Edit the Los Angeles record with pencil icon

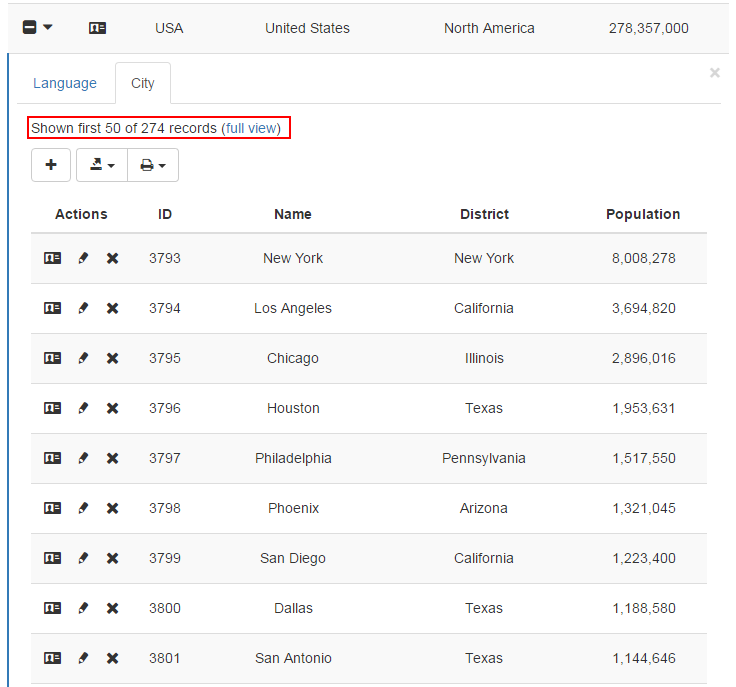[83, 308]
